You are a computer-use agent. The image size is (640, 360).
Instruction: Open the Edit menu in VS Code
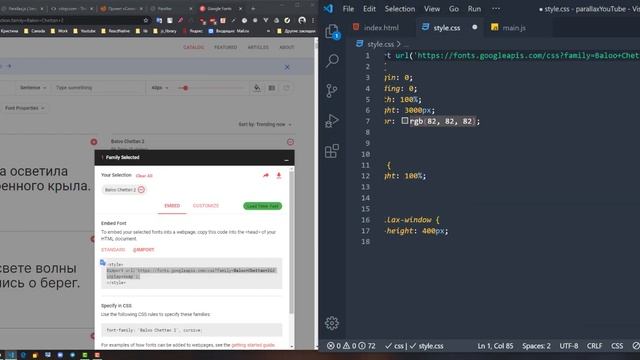[369, 9]
